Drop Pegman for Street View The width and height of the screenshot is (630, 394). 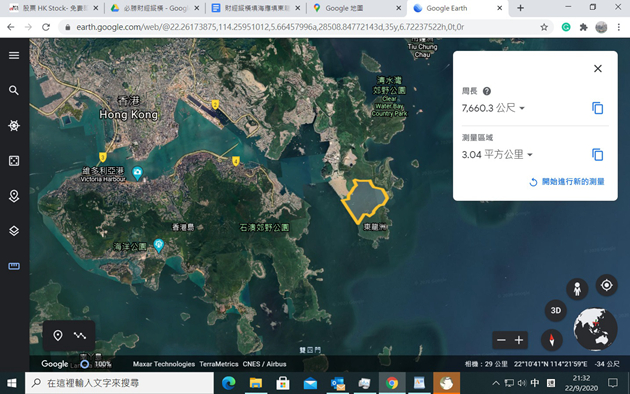tap(577, 289)
